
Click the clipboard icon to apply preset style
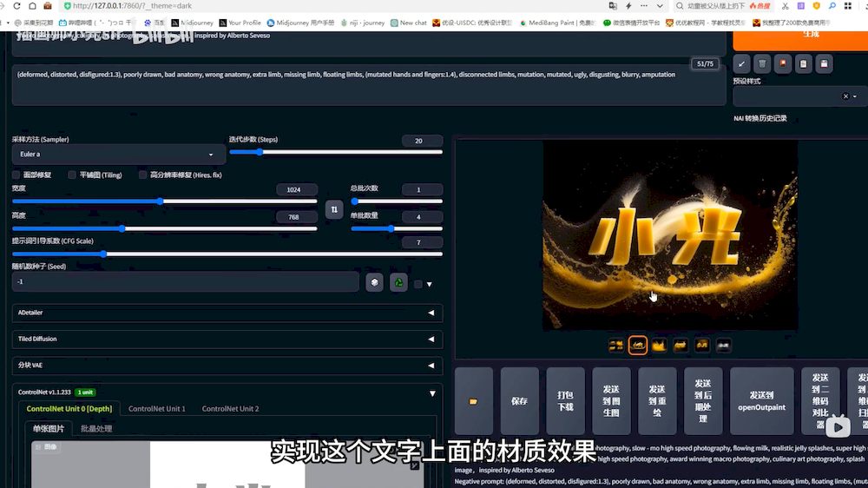pos(804,64)
